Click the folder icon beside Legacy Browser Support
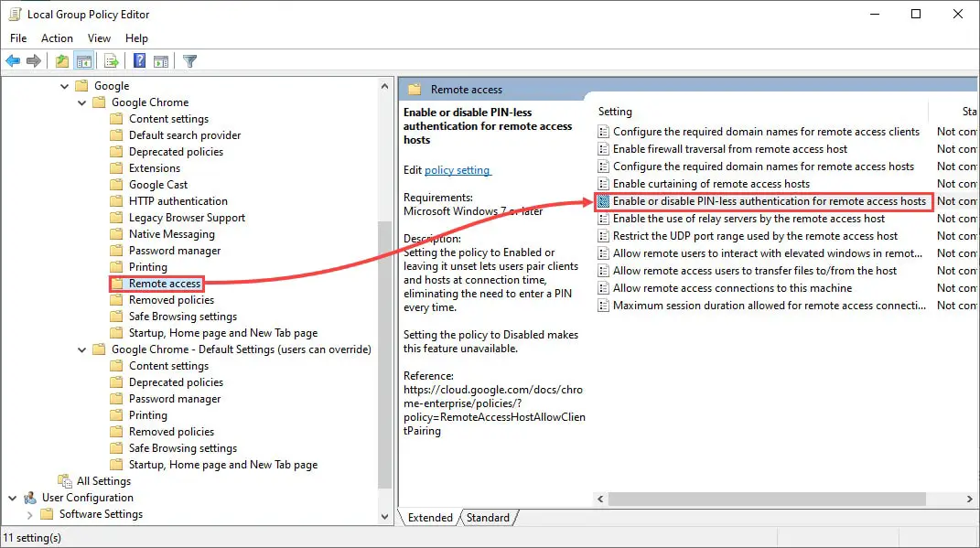Viewport: 980px width, 548px height. pos(116,218)
